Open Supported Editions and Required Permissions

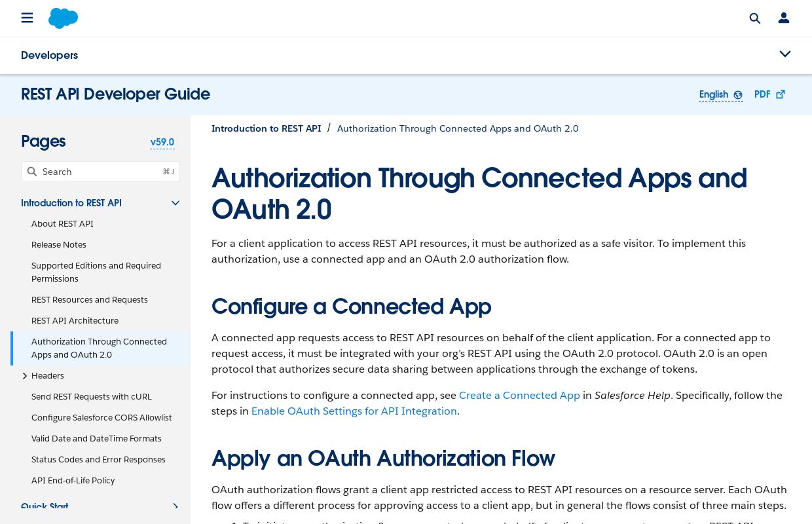96,272
